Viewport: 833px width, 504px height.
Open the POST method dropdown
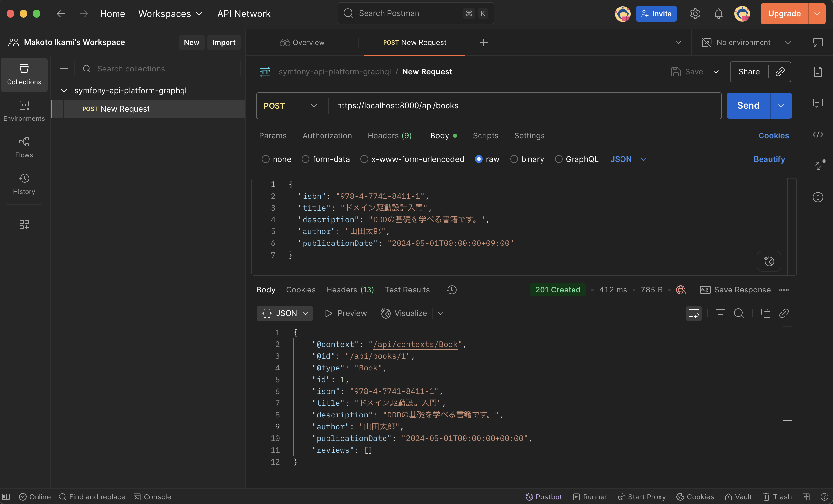291,106
